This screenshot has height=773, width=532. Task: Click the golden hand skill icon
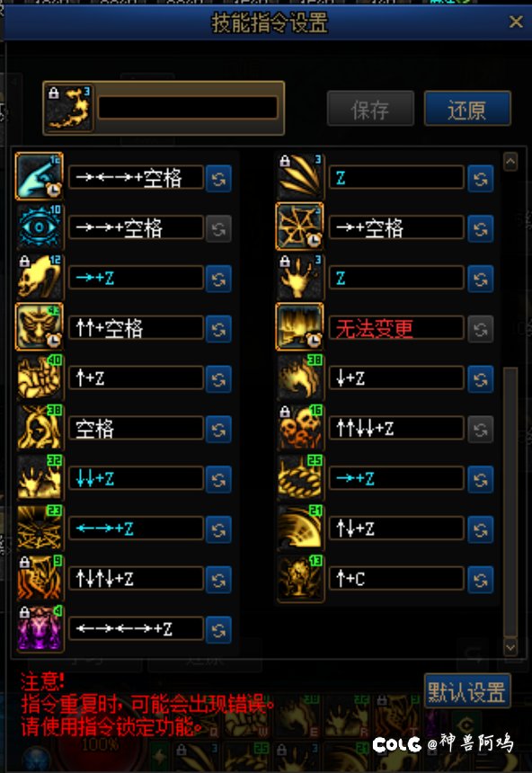300,278
